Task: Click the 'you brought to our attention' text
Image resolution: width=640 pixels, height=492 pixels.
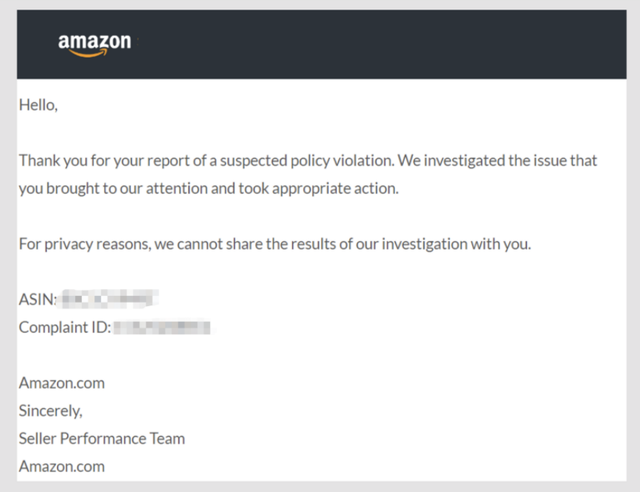Action: coord(113,189)
